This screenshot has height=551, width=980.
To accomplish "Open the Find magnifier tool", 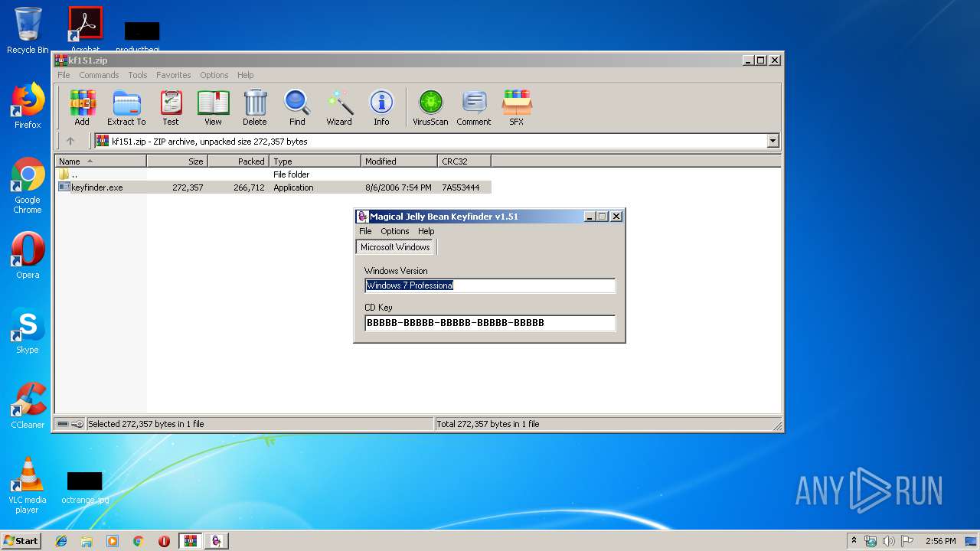I will [297, 107].
